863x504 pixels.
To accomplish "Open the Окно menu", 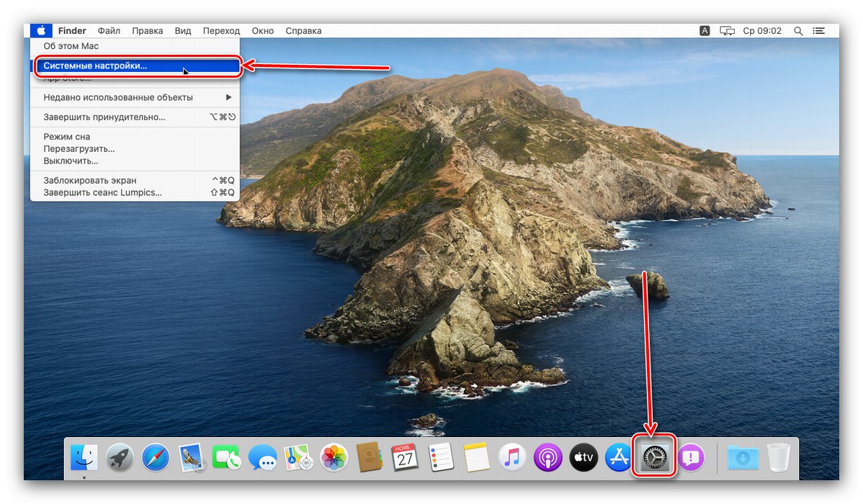I will coord(262,31).
